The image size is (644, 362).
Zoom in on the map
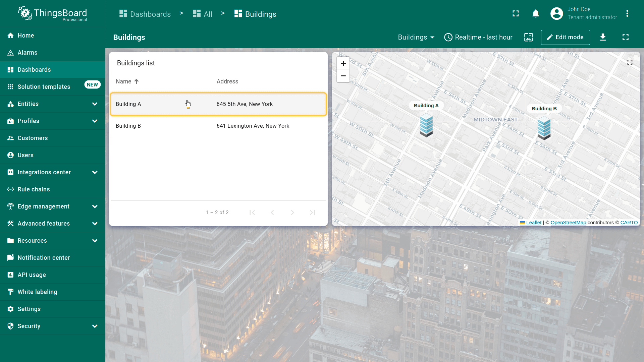point(343,63)
